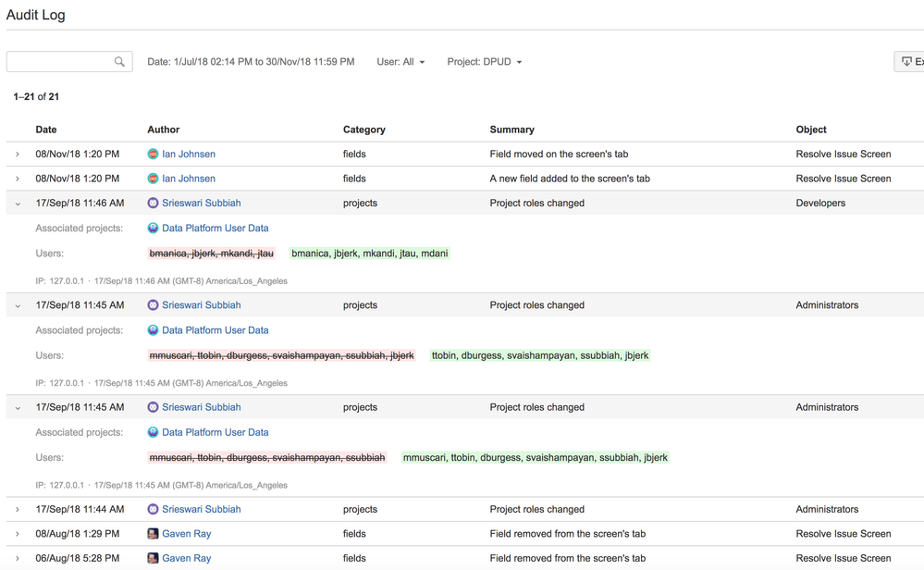The height and width of the screenshot is (570, 924).
Task: Click the Developers object cell
Action: pos(820,203)
